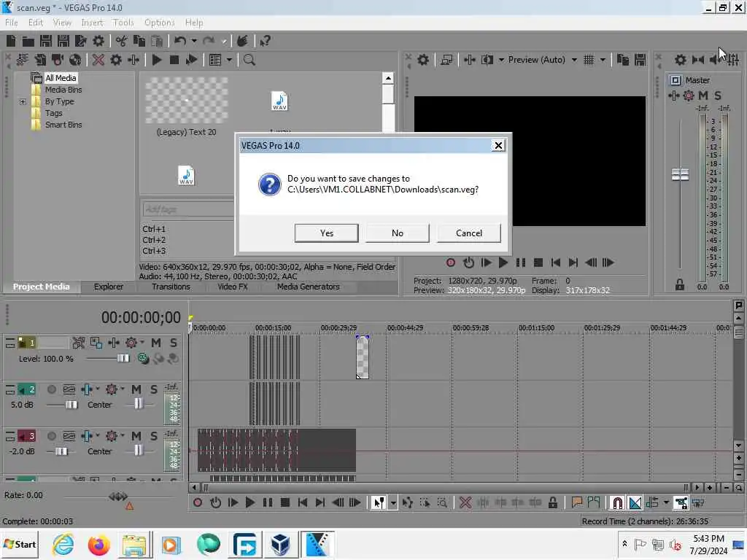Mute audio track 2
The image size is (747, 560).
coord(136,389)
